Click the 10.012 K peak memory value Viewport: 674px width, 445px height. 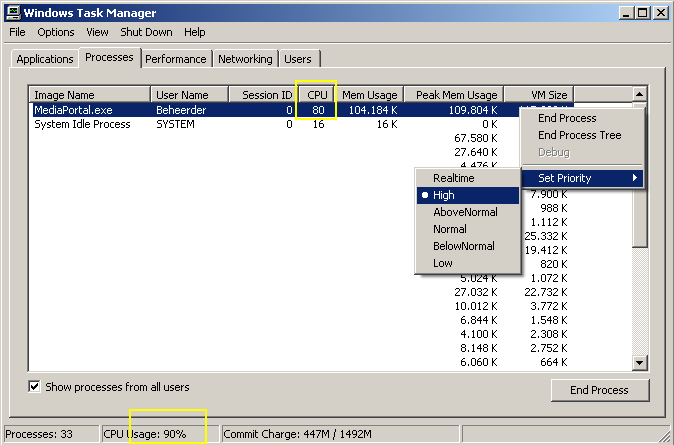point(476,306)
